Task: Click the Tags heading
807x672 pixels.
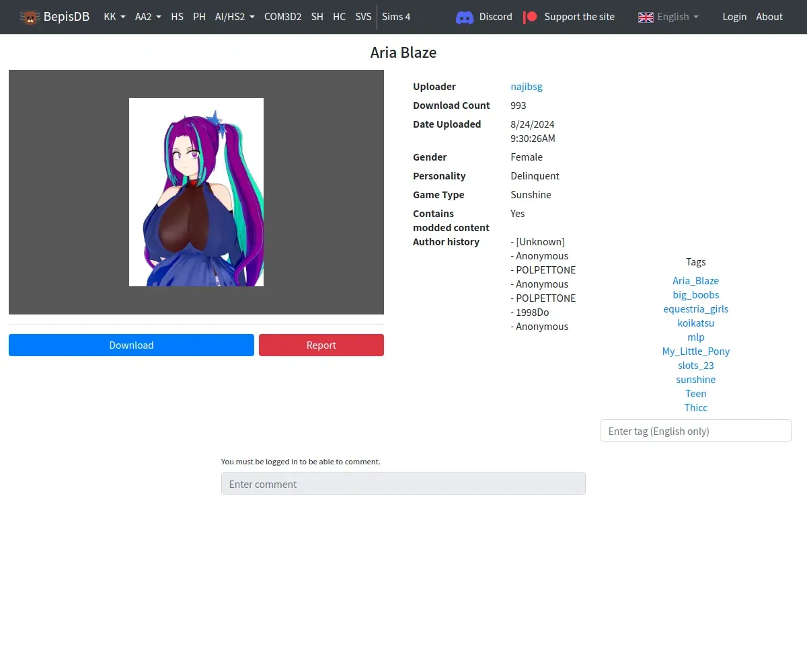Action: (695, 262)
